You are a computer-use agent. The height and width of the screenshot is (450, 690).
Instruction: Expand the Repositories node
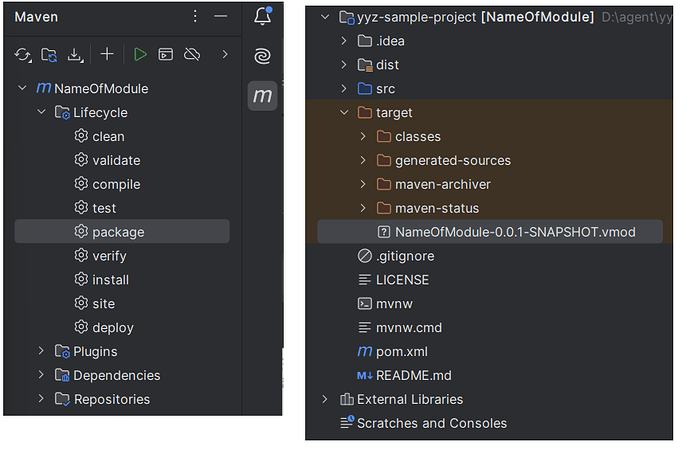[41, 398]
